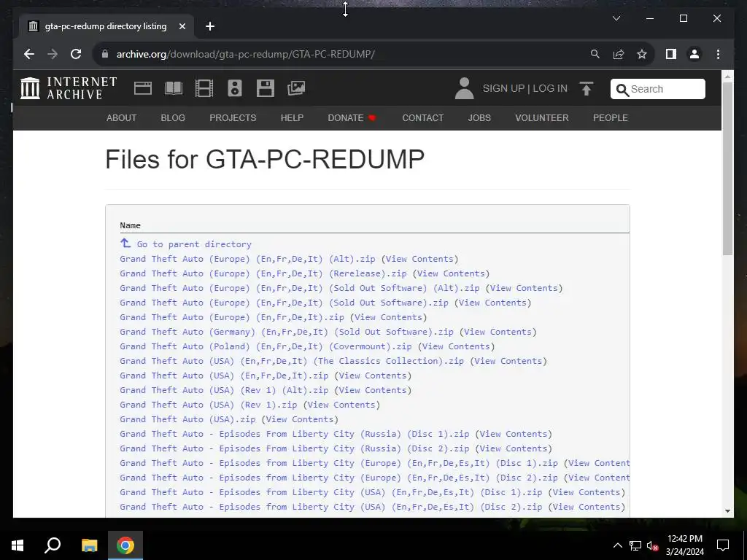Screen dimensions: 747x560
Task: Close the gta-pc-redump tab
Action: coord(182,27)
